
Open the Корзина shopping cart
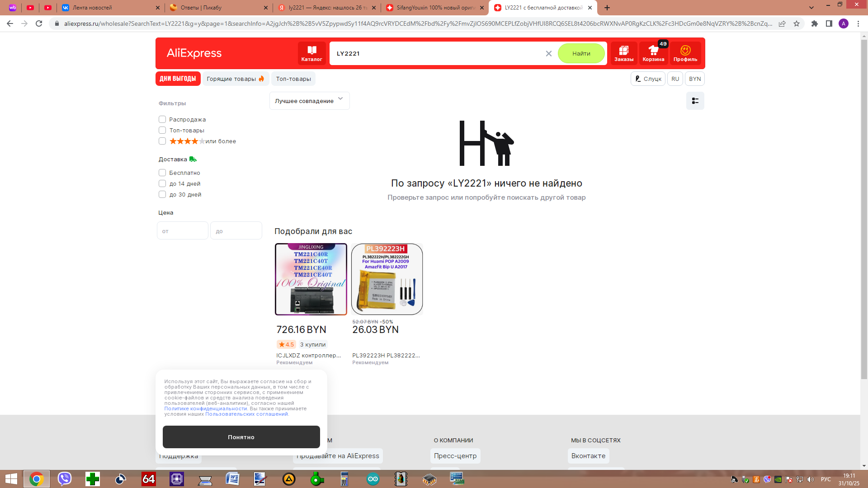(653, 53)
